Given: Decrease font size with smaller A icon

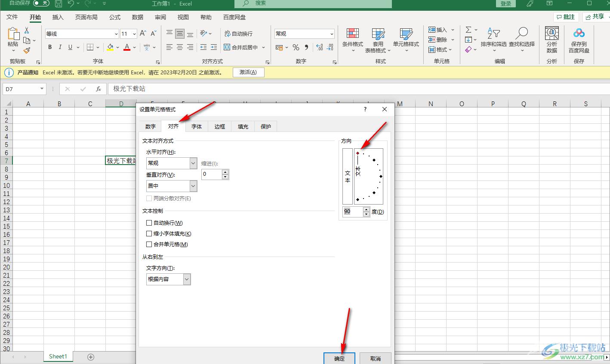Looking at the screenshot, I should click(154, 34).
